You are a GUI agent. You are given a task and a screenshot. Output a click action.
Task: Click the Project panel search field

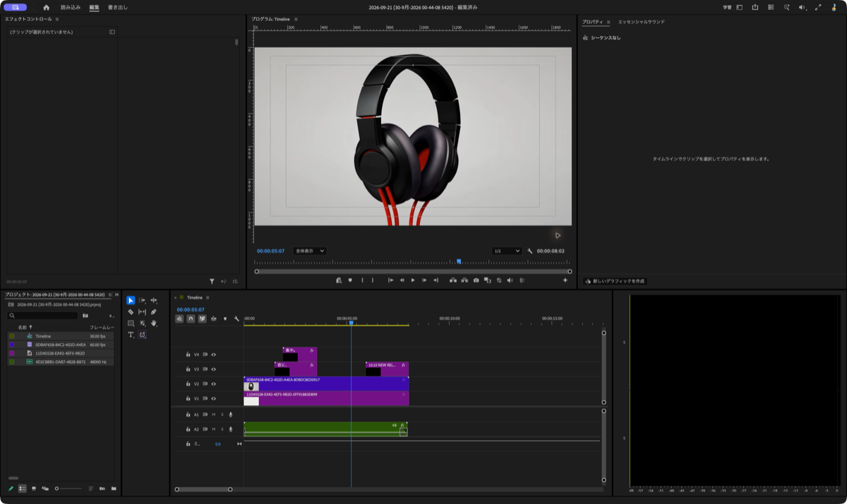coord(42,316)
